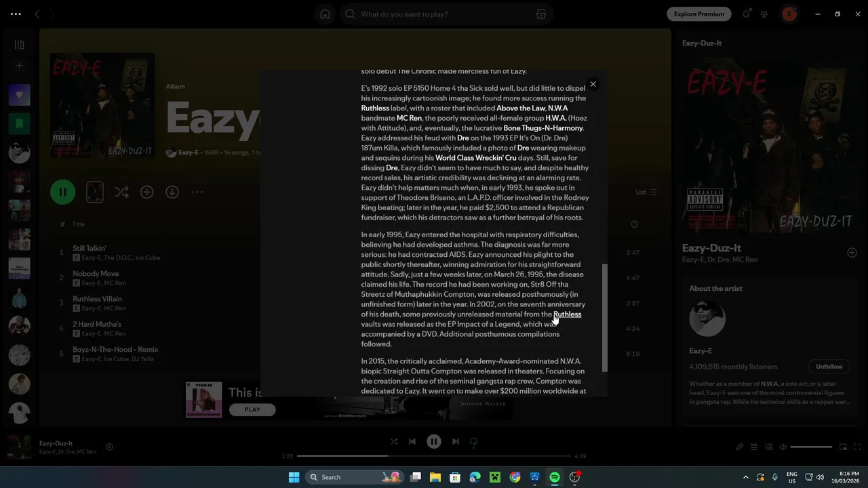
Task: Save the Eazy-Duz-It album to Your Library
Action: point(146,192)
